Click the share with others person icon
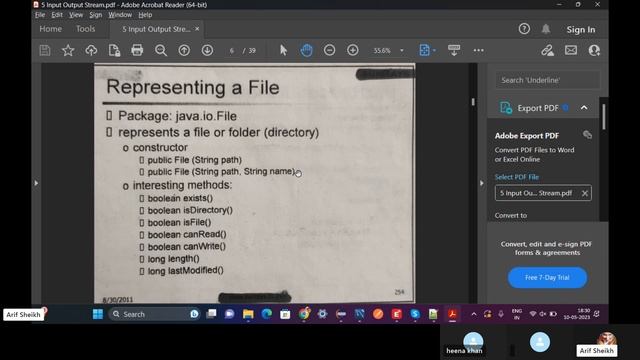Screen dimensions: 640x360 pos(594,50)
